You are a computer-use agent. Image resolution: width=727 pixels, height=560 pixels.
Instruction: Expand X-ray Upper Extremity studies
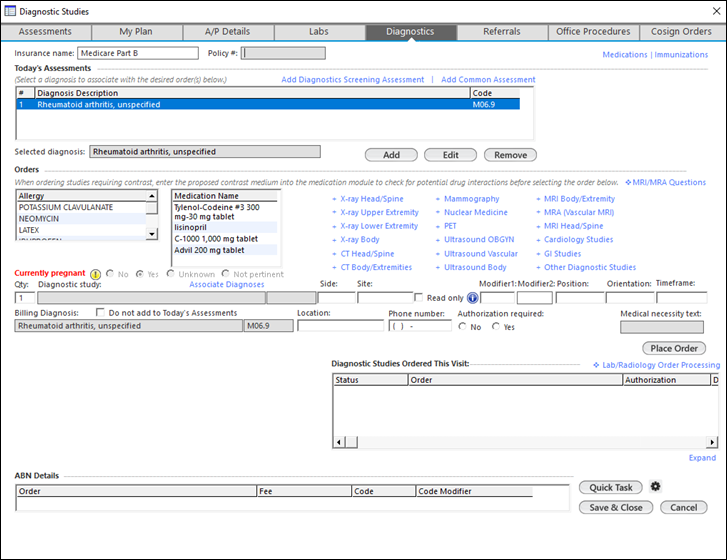379,212
